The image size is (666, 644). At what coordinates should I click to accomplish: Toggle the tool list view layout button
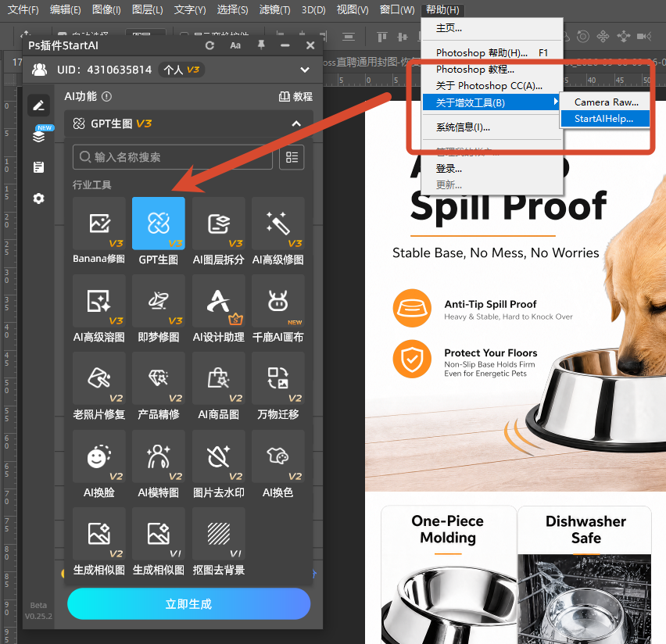point(292,157)
